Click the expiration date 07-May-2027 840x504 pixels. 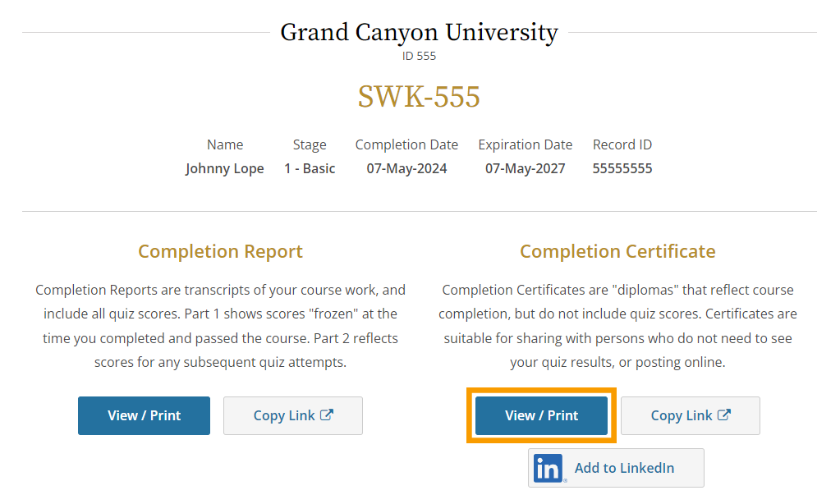tap(525, 168)
